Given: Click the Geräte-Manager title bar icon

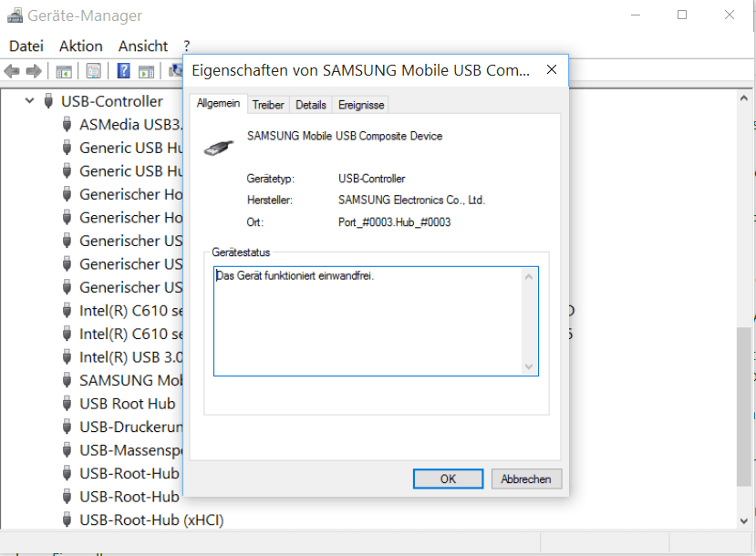Looking at the screenshot, I should (15, 15).
